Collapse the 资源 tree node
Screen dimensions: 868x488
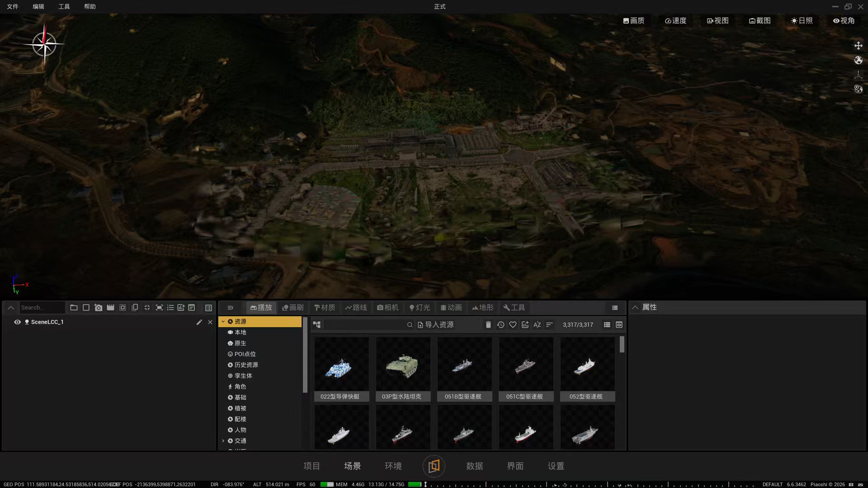pyautogui.click(x=223, y=322)
